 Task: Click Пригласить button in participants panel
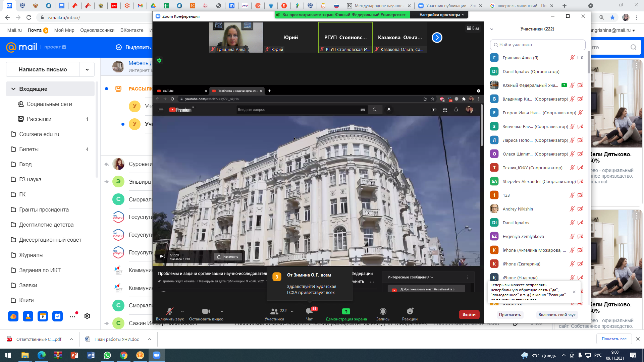(x=510, y=315)
